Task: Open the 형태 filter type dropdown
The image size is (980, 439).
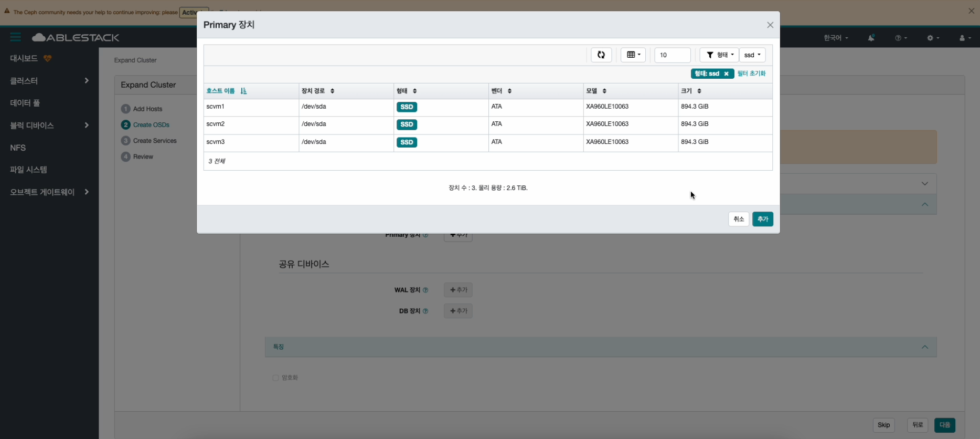Action: pyautogui.click(x=719, y=55)
